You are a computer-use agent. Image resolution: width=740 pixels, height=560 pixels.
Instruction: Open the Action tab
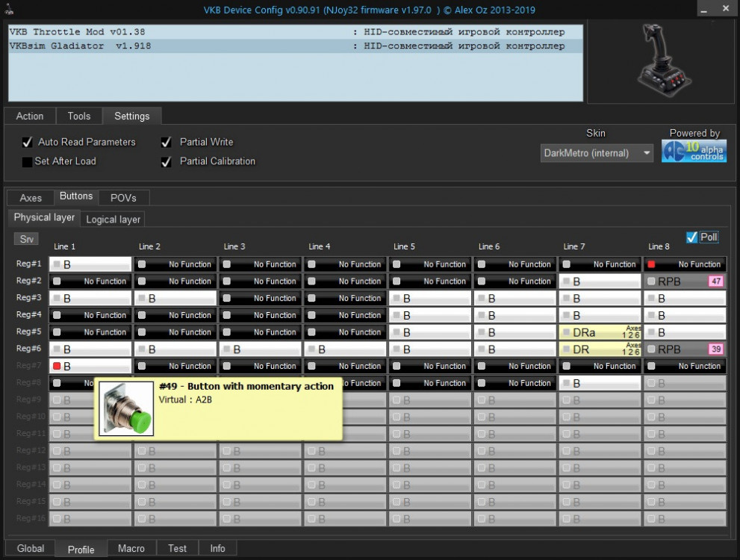pos(30,116)
